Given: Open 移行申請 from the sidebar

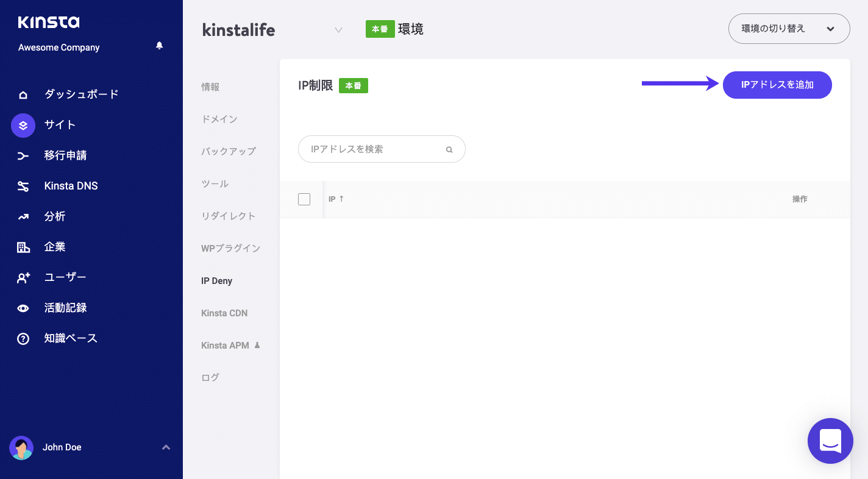Looking at the screenshot, I should coord(23,155).
